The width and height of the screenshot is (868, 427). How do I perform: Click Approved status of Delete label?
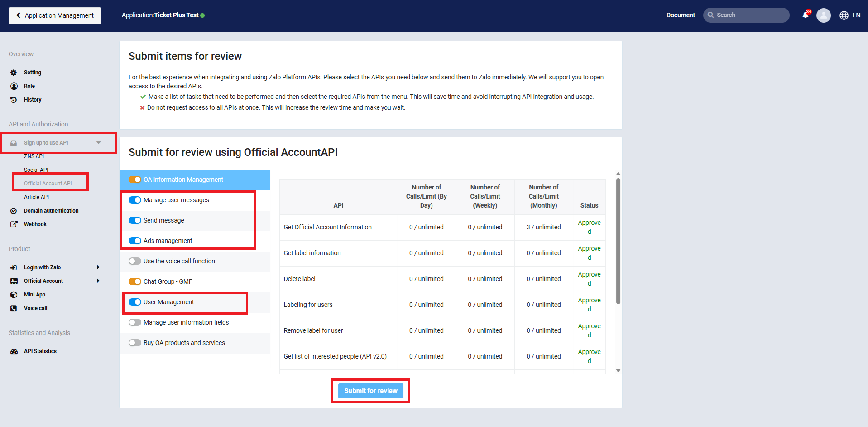(x=589, y=279)
